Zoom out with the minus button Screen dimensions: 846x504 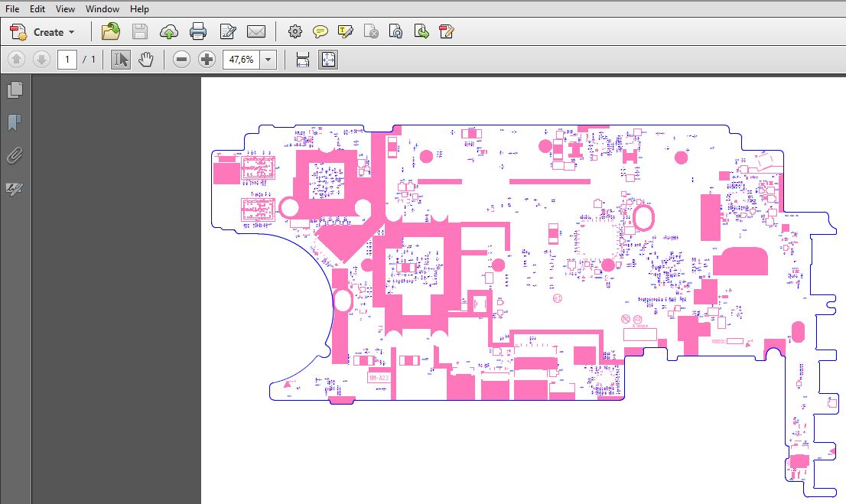[x=181, y=60]
